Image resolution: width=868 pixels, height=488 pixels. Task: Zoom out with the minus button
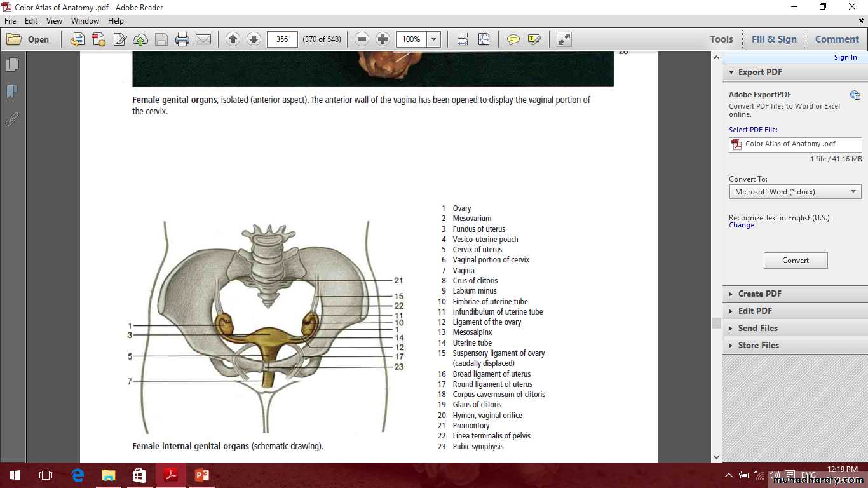pos(362,39)
